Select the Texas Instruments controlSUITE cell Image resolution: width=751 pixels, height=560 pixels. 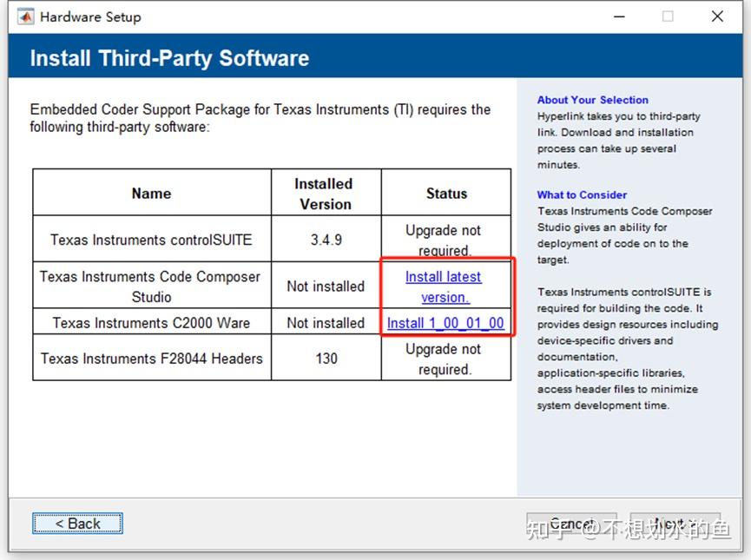(152, 239)
